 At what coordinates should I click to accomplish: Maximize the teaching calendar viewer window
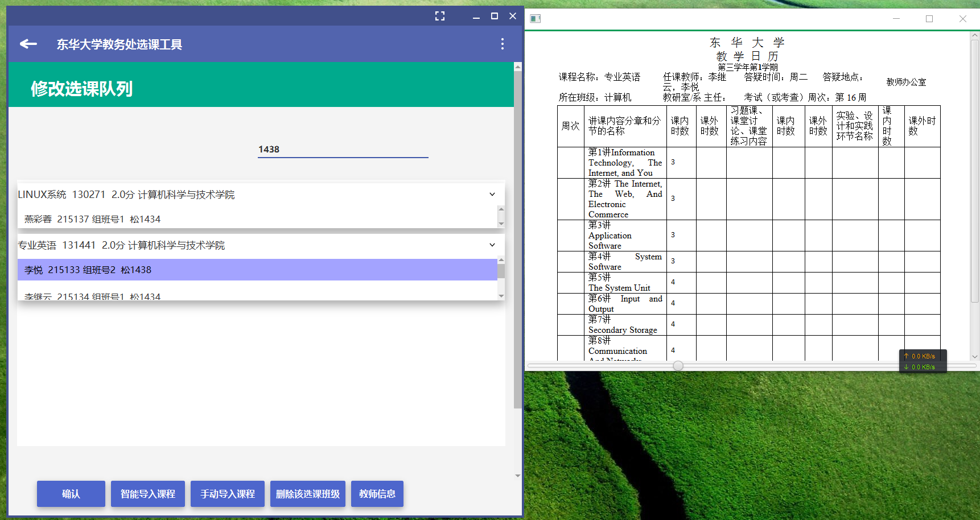(x=929, y=19)
